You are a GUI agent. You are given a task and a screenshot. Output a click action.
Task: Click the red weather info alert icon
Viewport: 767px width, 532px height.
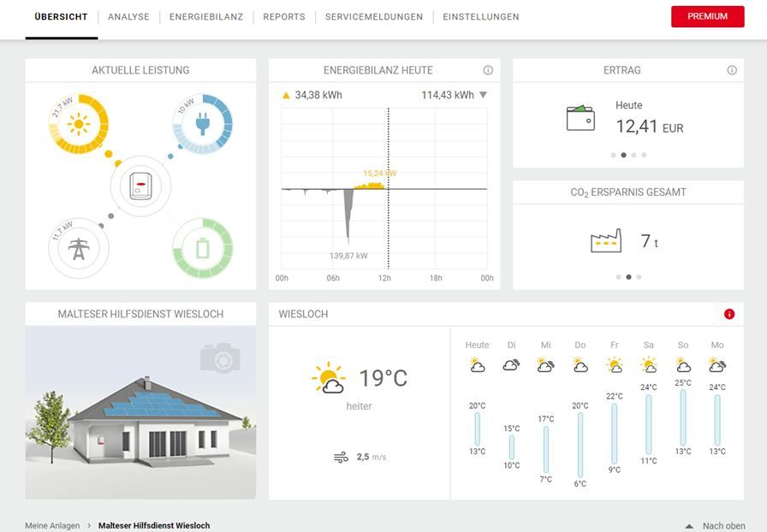coord(729,314)
